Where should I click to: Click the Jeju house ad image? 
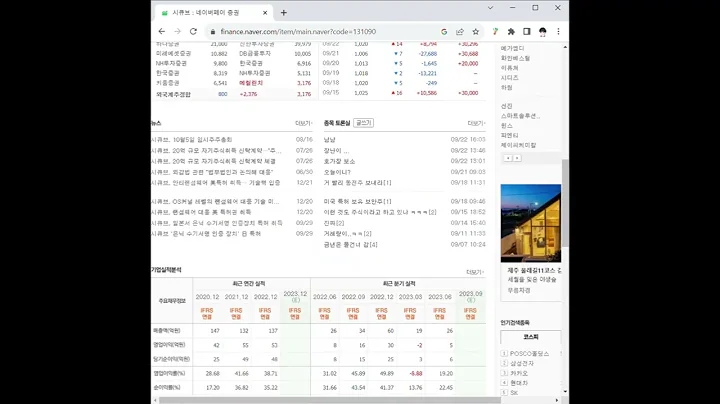[x=531, y=223]
